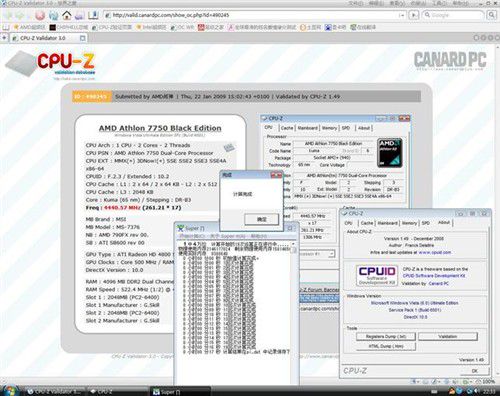This screenshot has width=500, height=396.
Task: Confirm the calculation finished dialog button
Action: pos(262,219)
